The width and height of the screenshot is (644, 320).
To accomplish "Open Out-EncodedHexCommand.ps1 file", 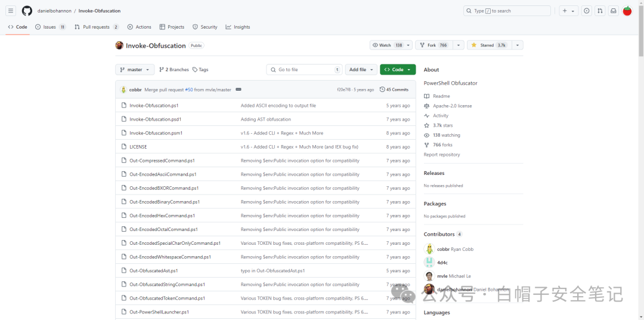I will coord(162,216).
